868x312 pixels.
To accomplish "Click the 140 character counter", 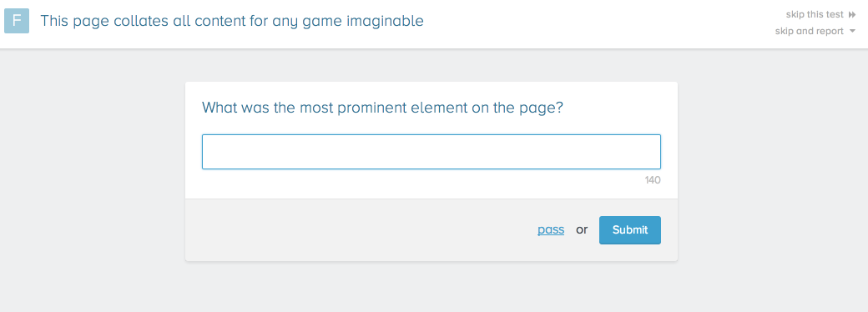I will coord(653,180).
